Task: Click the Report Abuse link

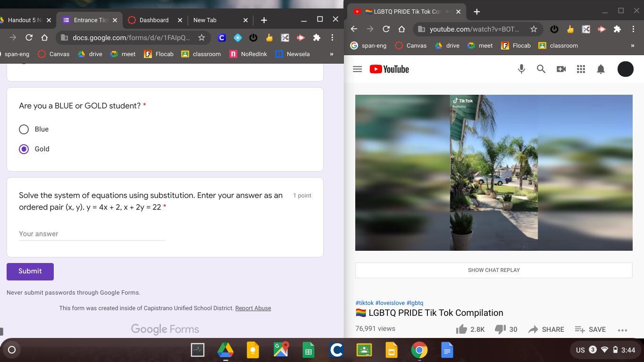Action: click(x=253, y=308)
